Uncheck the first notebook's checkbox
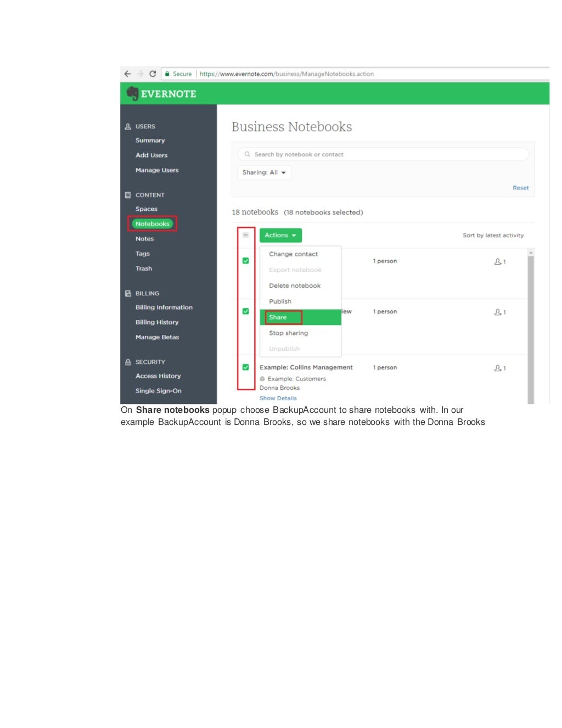 (x=245, y=261)
